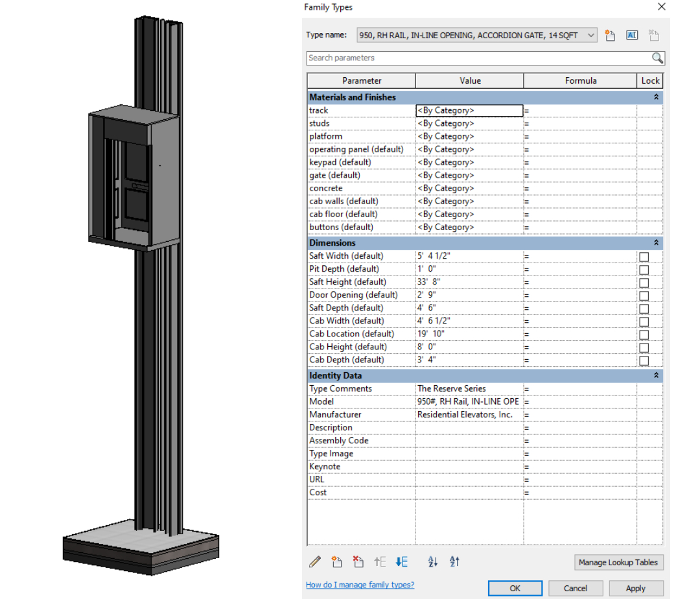Select the track material value cell

coord(469,111)
